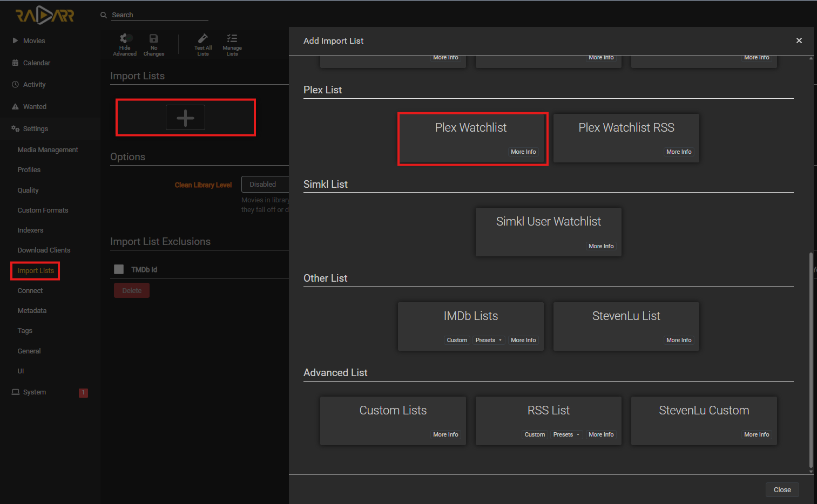Go to UI settings

21,371
